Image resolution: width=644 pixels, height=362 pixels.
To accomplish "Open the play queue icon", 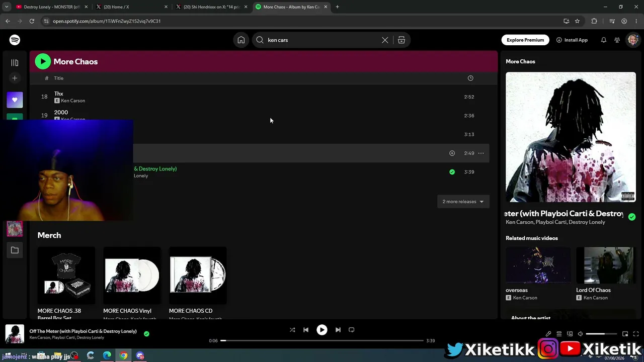I will pyautogui.click(x=559, y=334).
